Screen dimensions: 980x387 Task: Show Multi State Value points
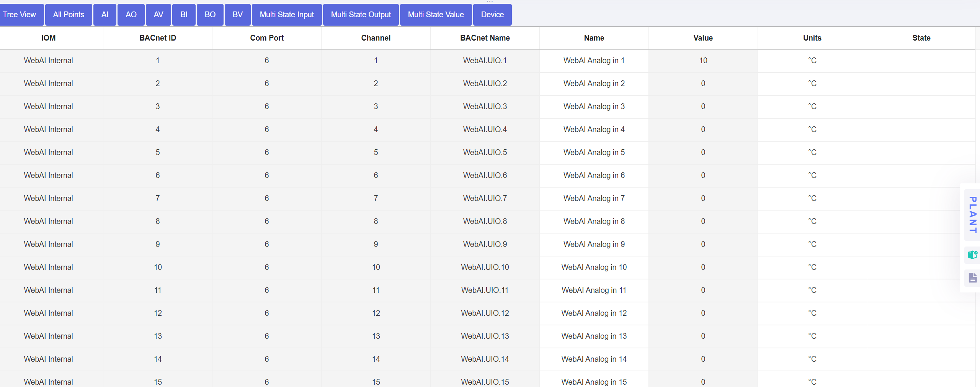(x=435, y=15)
